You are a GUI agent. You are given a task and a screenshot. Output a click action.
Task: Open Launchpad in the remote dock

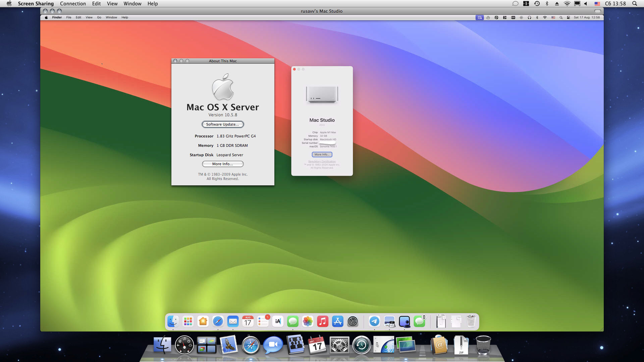pyautogui.click(x=188, y=321)
